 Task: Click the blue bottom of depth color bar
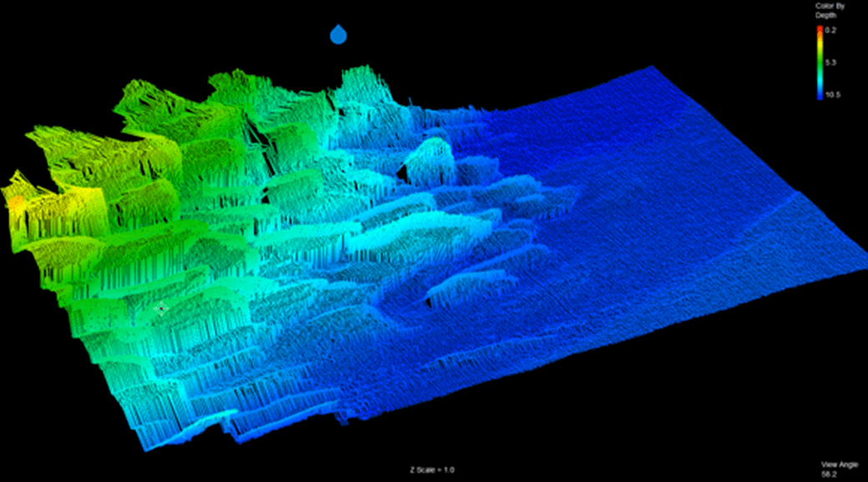[818, 94]
